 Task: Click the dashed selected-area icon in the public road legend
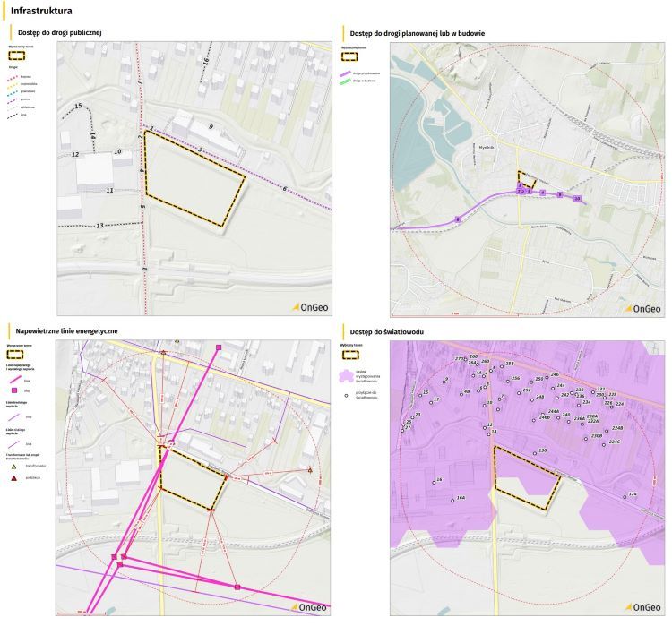click(x=18, y=53)
